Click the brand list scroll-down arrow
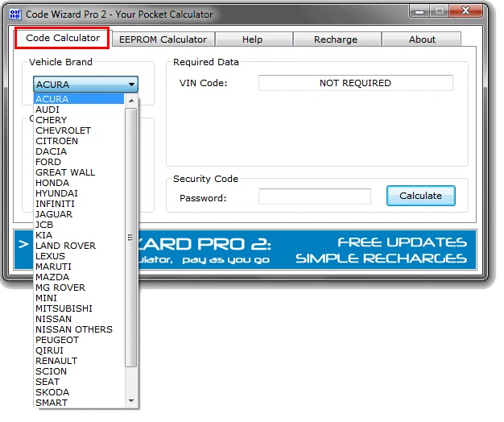The width and height of the screenshot is (504, 422). (131, 401)
